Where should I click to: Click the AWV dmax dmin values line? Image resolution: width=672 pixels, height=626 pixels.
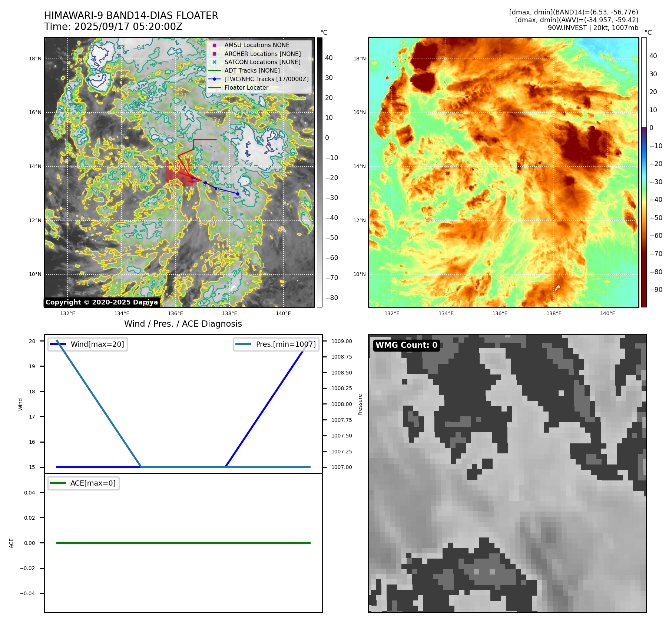coord(577,20)
